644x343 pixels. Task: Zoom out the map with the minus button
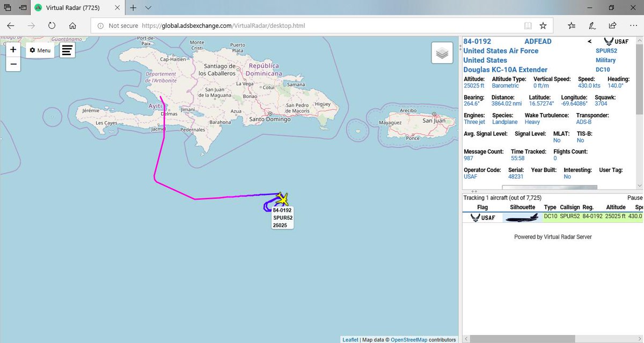13,64
